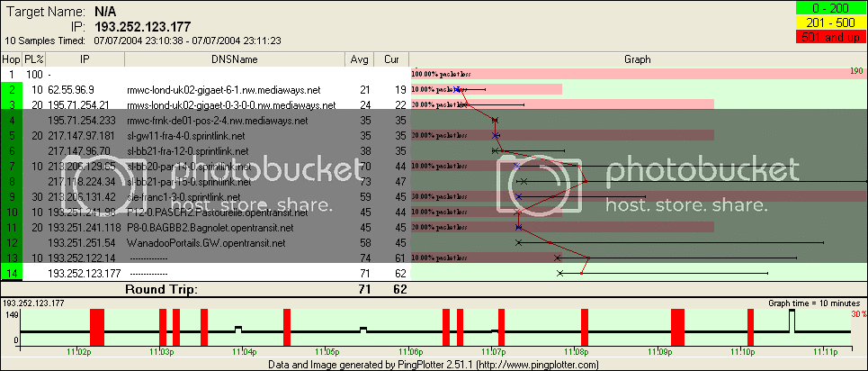The height and width of the screenshot is (371, 868).
Task: Click the Avg column header
Action: point(359,59)
